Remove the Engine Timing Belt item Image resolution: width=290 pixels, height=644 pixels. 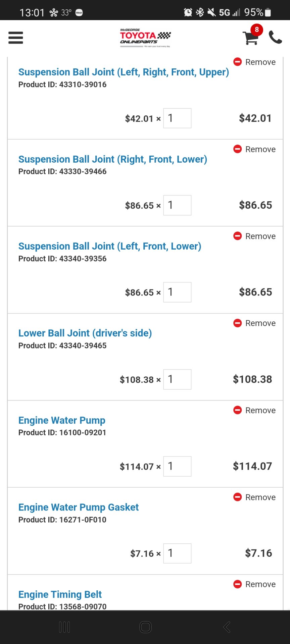[x=254, y=584]
